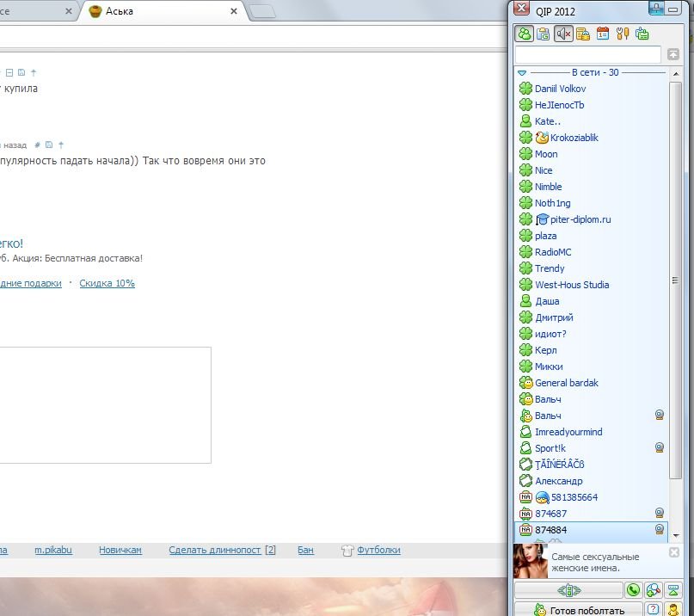Click the yellow user profile icon
Screen dimensions: 694x616
[673, 609]
